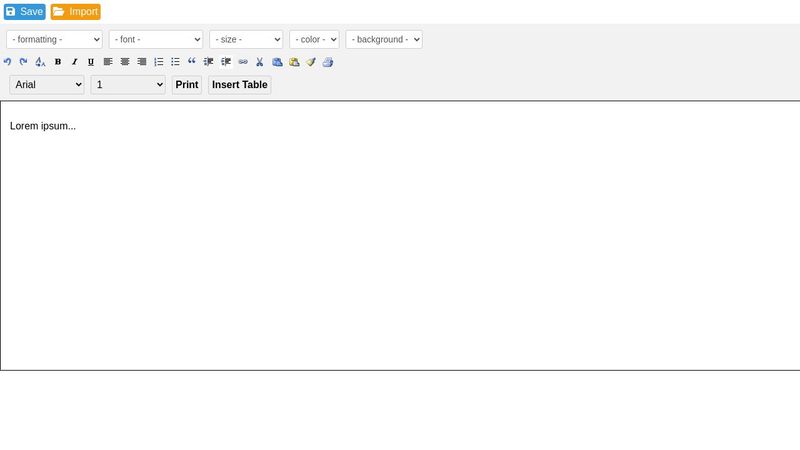Open the Arial font family dropdown
The height and width of the screenshot is (450, 800).
coord(47,85)
